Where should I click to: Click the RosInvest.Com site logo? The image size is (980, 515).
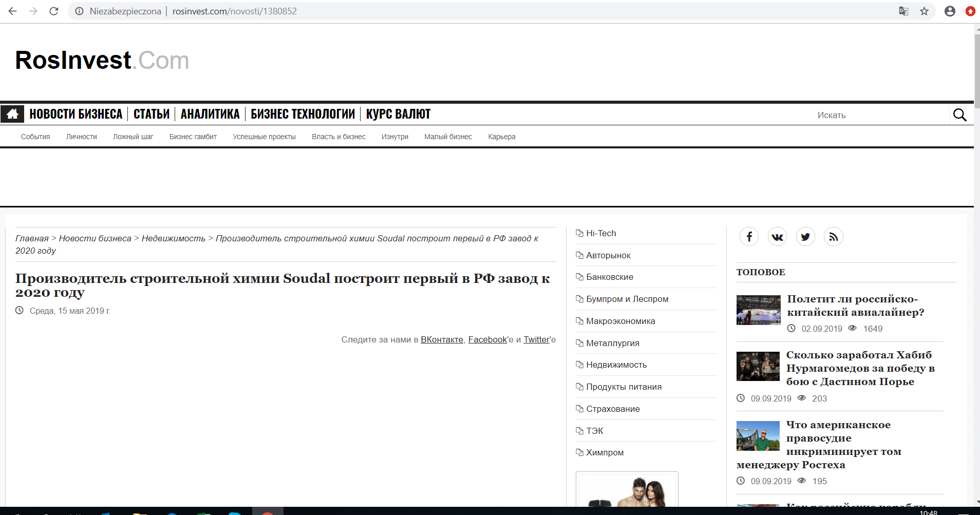102,60
